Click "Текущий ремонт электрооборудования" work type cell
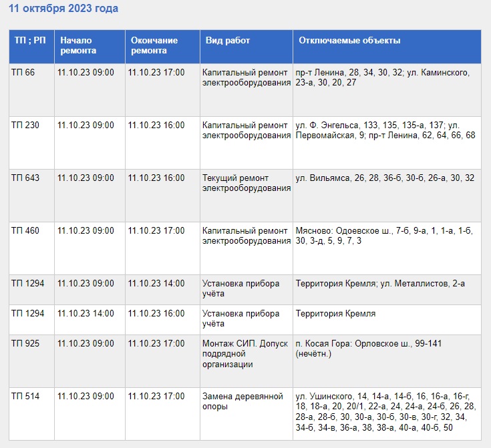The height and width of the screenshot is (448, 491). tap(246, 184)
